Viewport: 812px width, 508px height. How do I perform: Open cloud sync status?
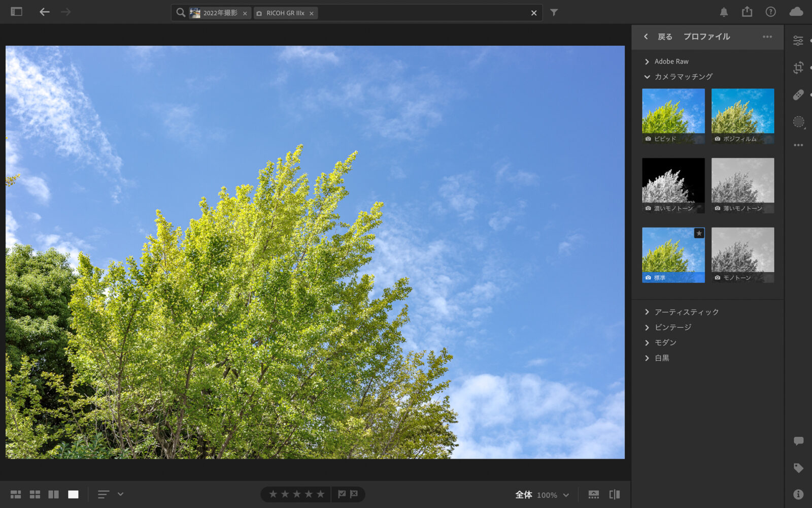(795, 11)
